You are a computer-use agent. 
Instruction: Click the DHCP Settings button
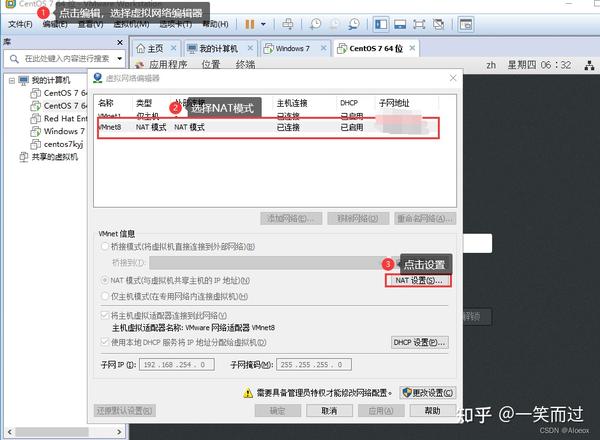(420, 342)
